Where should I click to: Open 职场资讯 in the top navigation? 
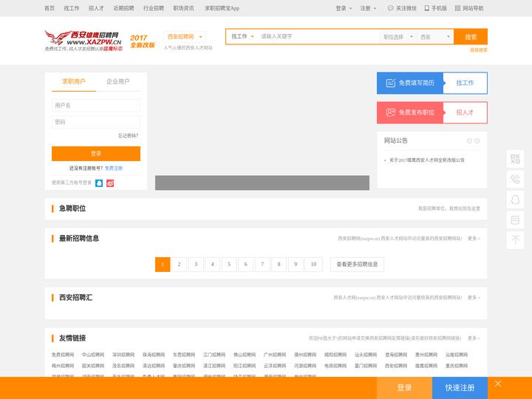click(183, 8)
